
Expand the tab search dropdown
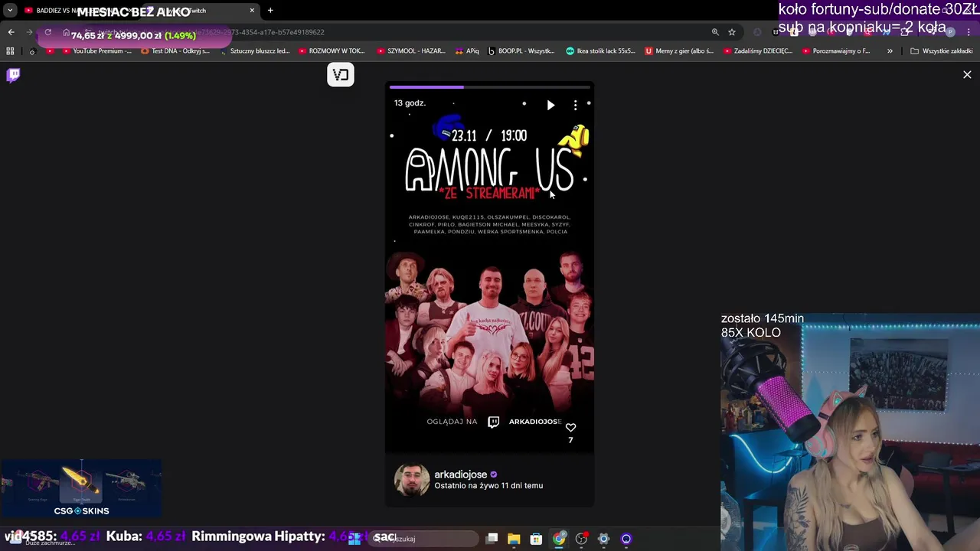[x=10, y=11]
